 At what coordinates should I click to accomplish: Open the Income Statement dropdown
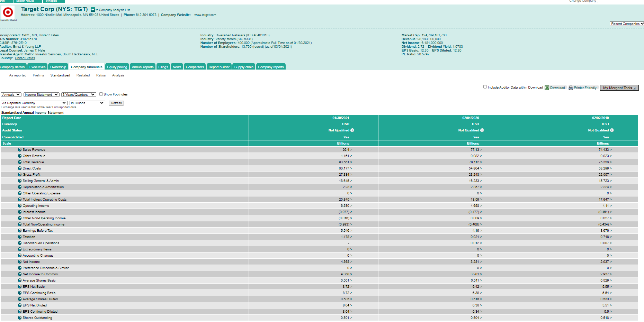pos(42,95)
